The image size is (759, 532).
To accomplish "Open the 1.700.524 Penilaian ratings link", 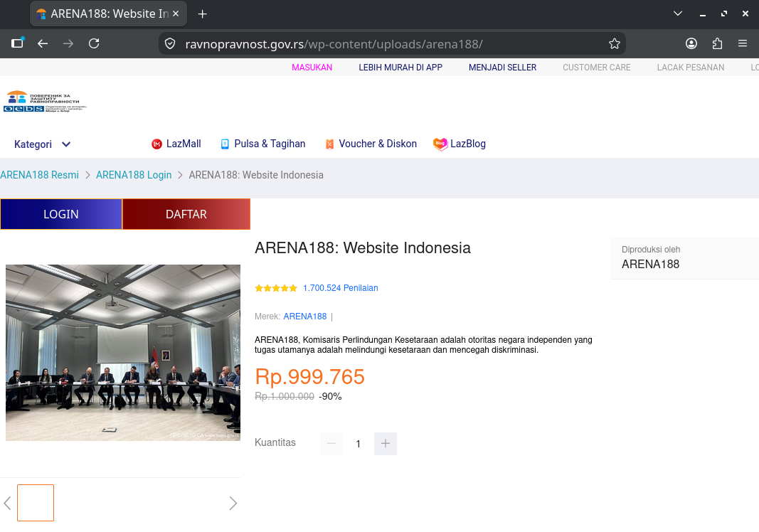I will [x=340, y=288].
